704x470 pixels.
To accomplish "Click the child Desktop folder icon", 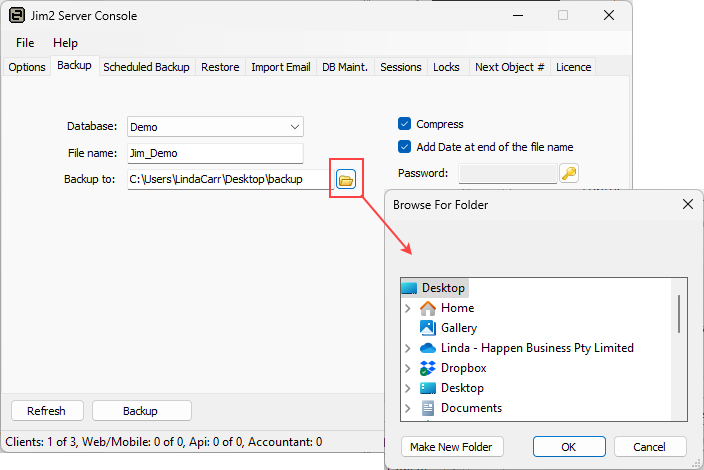I will pyautogui.click(x=427, y=388).
